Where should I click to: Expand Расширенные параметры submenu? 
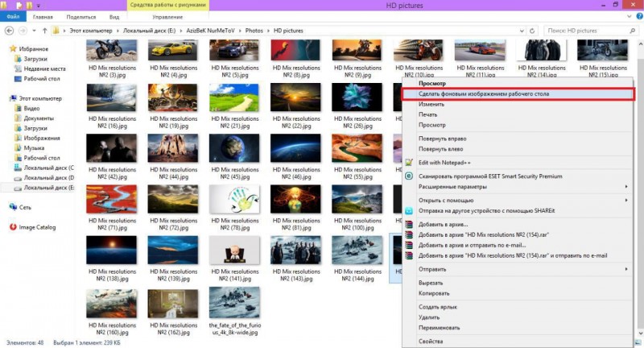[518, 187]
